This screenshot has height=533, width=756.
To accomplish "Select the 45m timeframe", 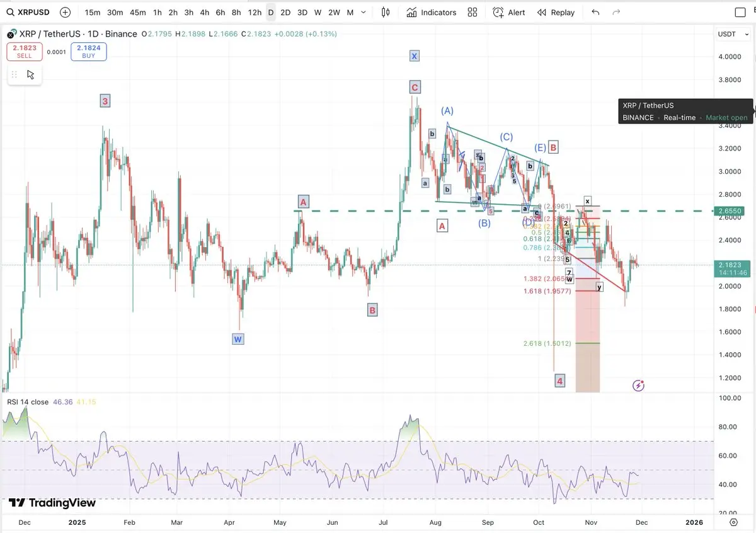I will (138, 12).
